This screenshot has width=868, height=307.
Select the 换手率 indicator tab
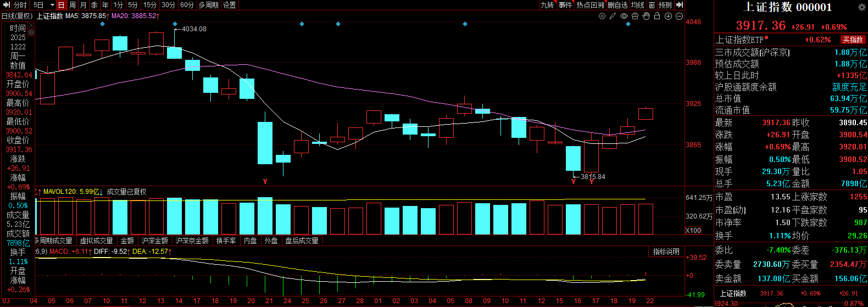coord(226,241)
